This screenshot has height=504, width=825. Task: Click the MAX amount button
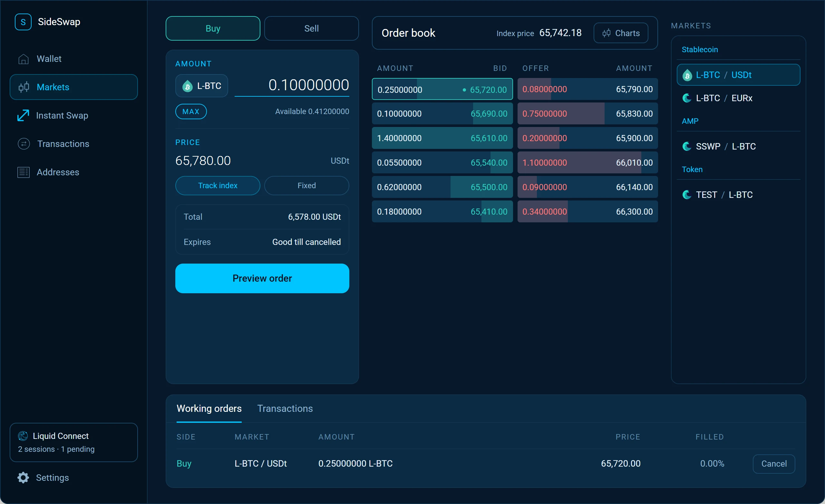pos(191,111)
